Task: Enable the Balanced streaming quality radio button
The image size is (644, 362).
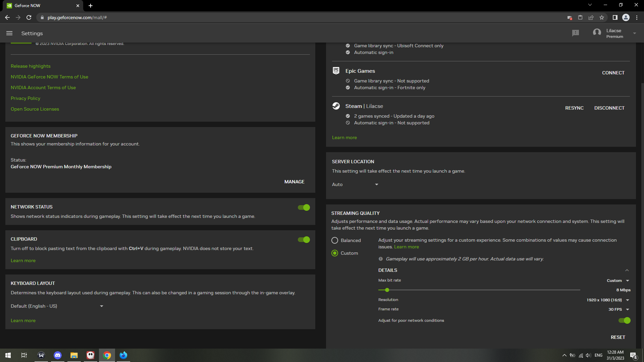Action: (x=335, y=240)
